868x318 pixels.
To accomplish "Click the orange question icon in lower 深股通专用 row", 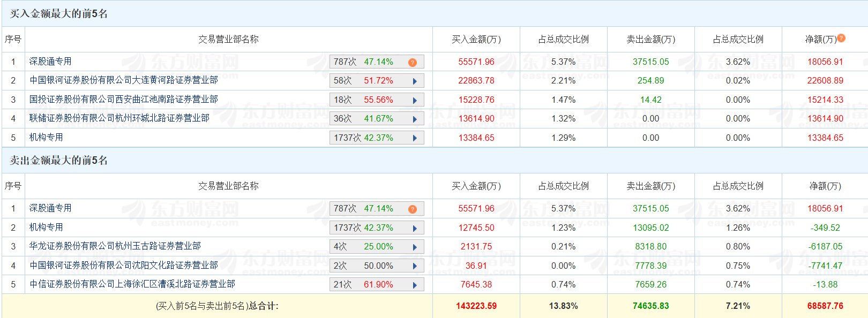I will tap(413, 209).
